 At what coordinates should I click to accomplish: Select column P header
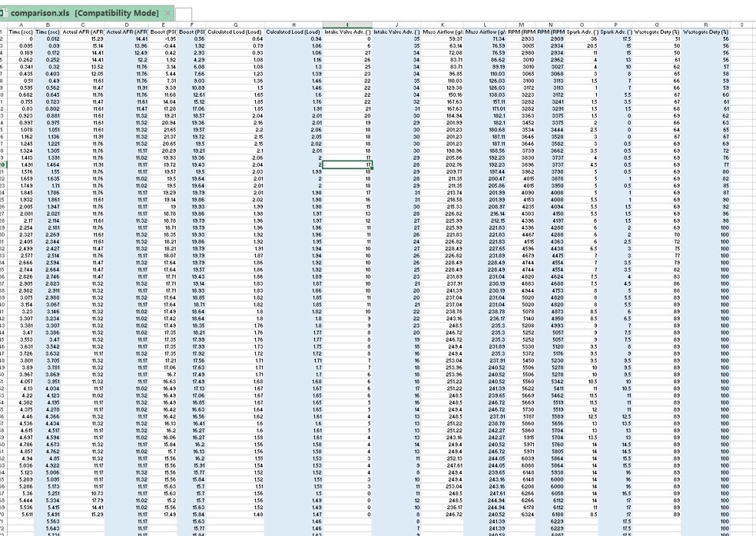tap(616, 24)
